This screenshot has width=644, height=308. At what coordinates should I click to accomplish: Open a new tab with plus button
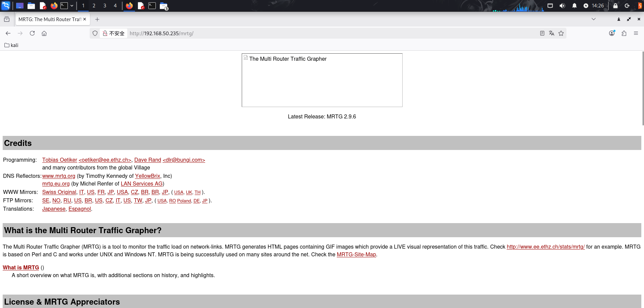[97, 19]
